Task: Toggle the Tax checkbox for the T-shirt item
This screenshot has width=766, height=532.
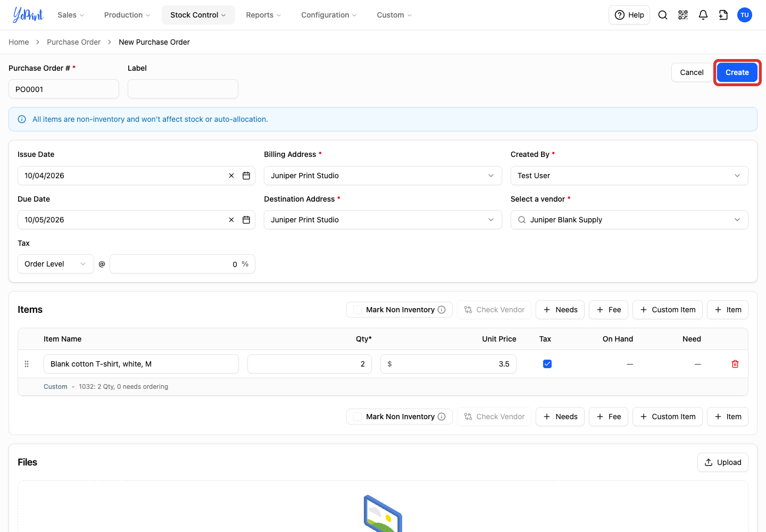Action: tap(547, 364)
